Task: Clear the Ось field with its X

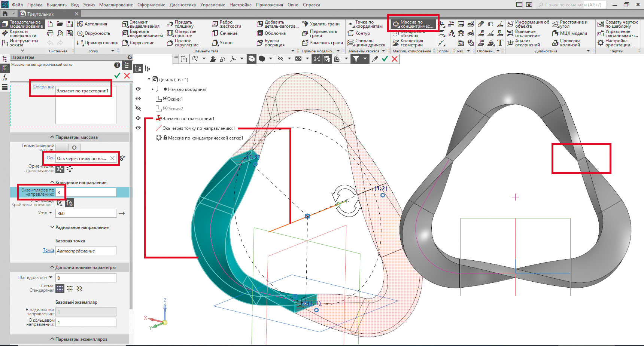Action: 112,158
